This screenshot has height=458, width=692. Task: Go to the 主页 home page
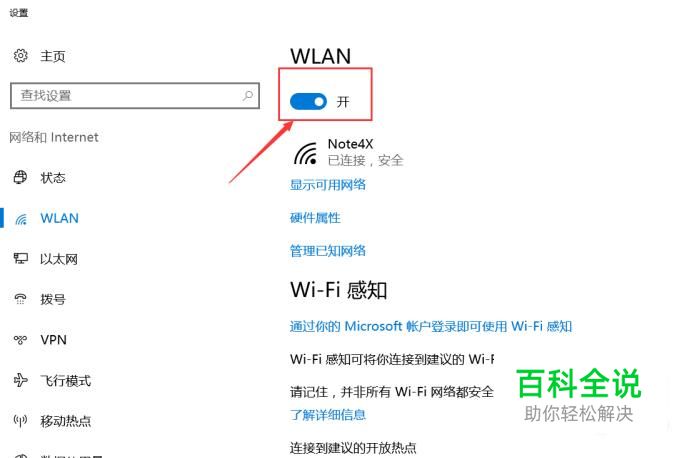coord(53,56)
